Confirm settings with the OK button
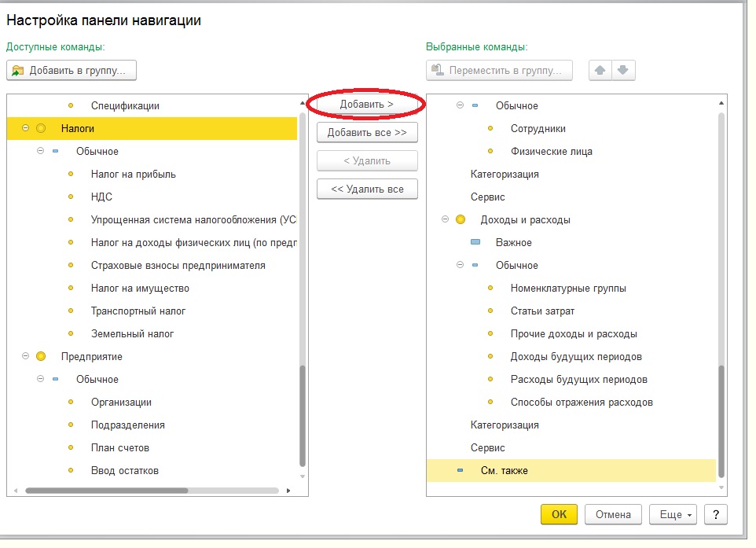 [559, 514]
